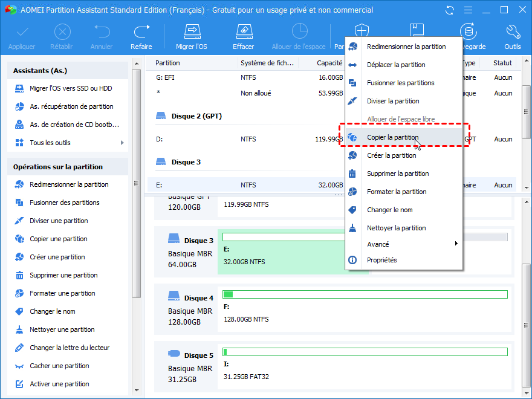Screen dimensions: 532x399
Task: Choose Copier la partition in context menu
Action: coord(404,137)
